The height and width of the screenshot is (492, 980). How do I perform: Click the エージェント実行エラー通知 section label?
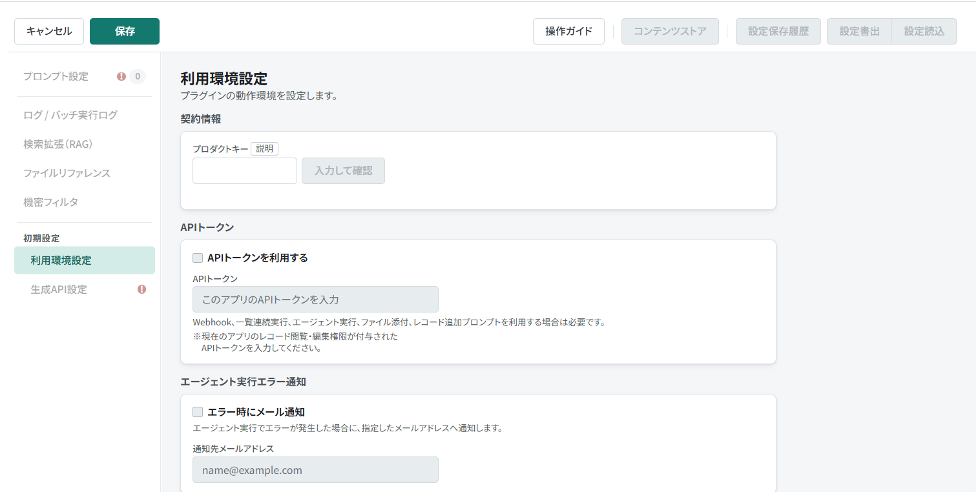[x=243, y=382]
